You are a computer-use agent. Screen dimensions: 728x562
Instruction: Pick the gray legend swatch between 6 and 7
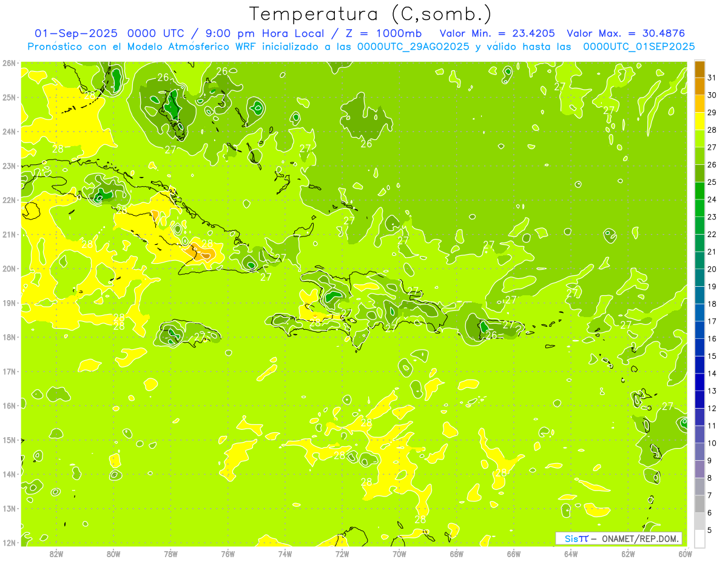[700, 504]
